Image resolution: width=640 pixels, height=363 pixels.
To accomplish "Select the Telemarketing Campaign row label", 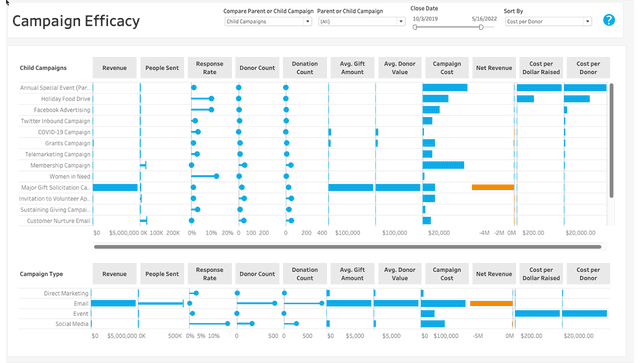I will (58, 154).
